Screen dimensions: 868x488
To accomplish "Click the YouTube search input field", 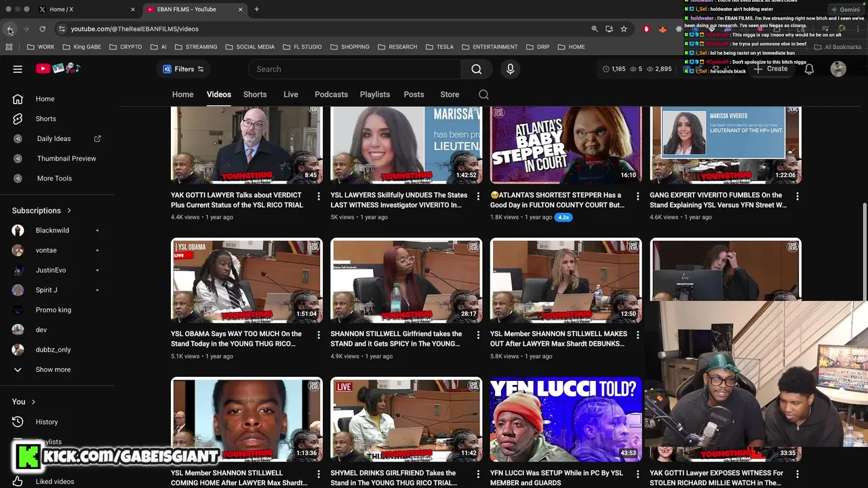I will [355, 69].
